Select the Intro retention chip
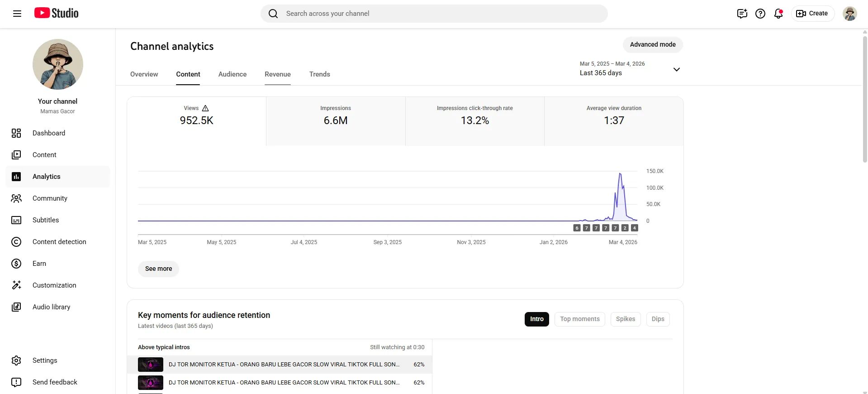This screenshot has height=394, width=868. pos(537,319)
